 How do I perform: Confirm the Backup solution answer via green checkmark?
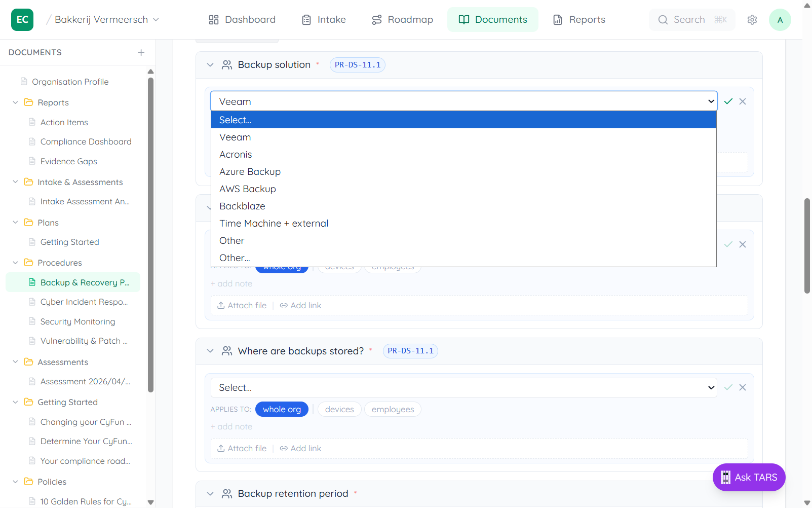[728, 101]
